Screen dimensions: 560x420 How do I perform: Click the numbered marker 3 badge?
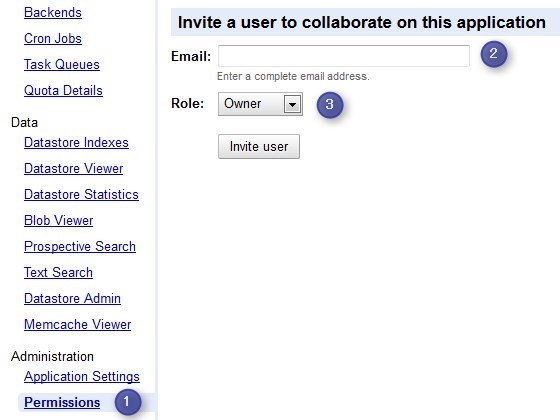330,105
